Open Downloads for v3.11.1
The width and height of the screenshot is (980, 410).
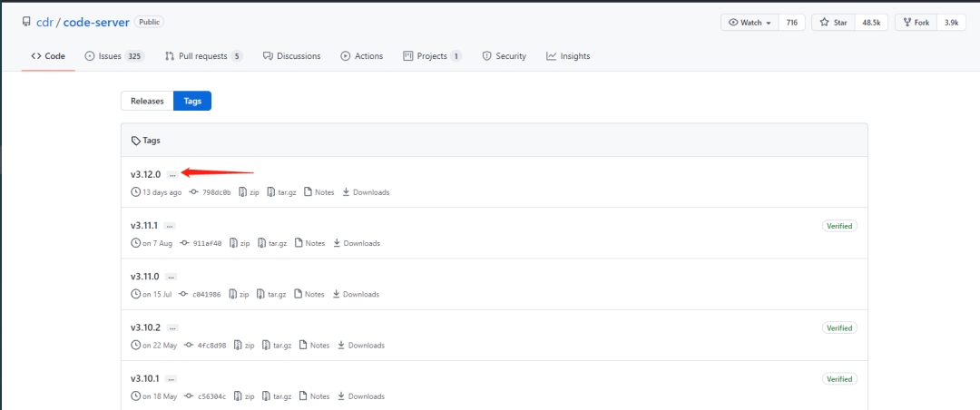tap(357, 243)
